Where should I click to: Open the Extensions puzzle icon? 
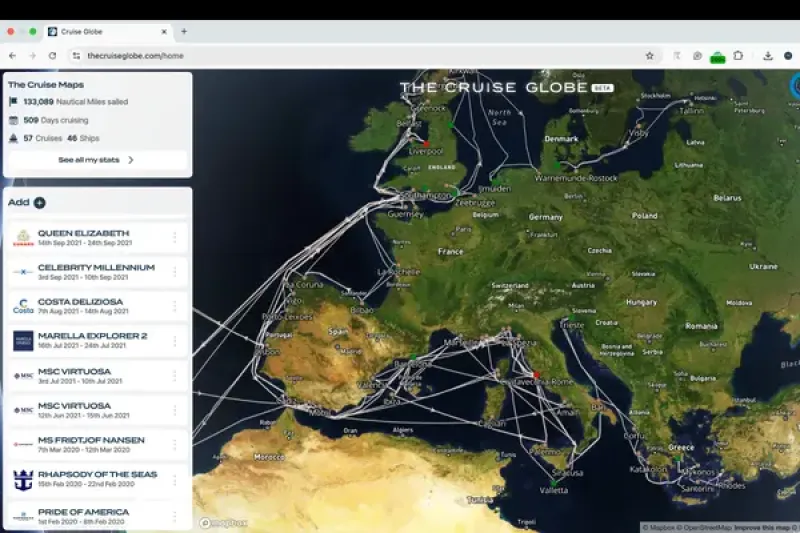738,56
